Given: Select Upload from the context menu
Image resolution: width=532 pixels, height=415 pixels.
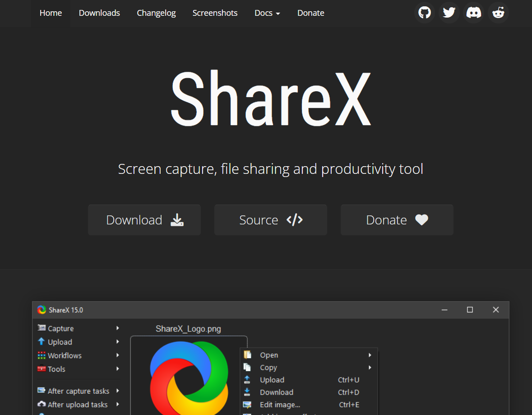Looking at the screenshot, I should point(272,380).
